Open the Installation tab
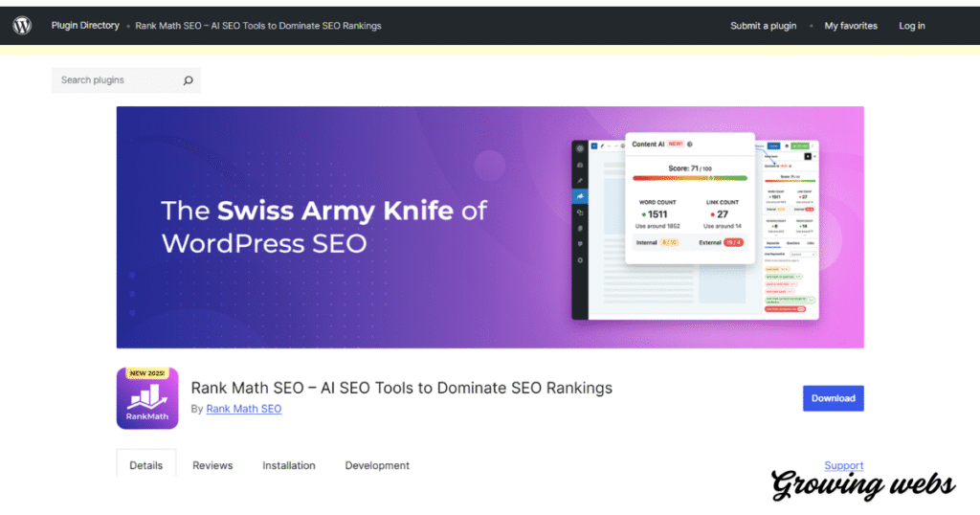Image resolution: width=980 pixels, height=515 pixels. pos(289,465)
